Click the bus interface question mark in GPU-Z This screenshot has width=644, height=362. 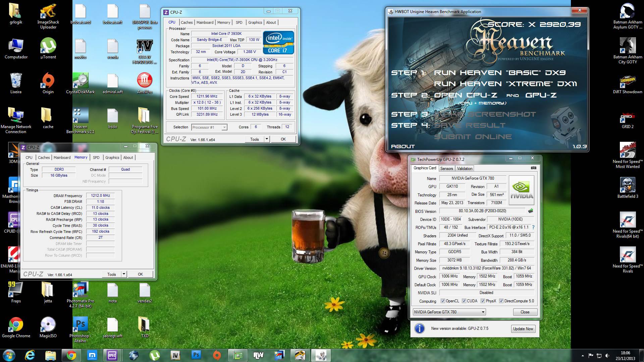coord(533,227)
